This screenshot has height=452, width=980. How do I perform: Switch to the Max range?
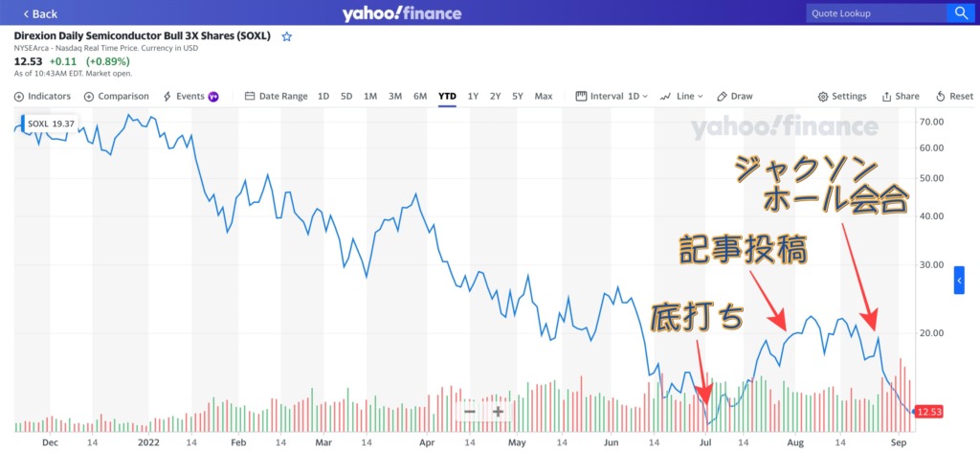[544, 97]
